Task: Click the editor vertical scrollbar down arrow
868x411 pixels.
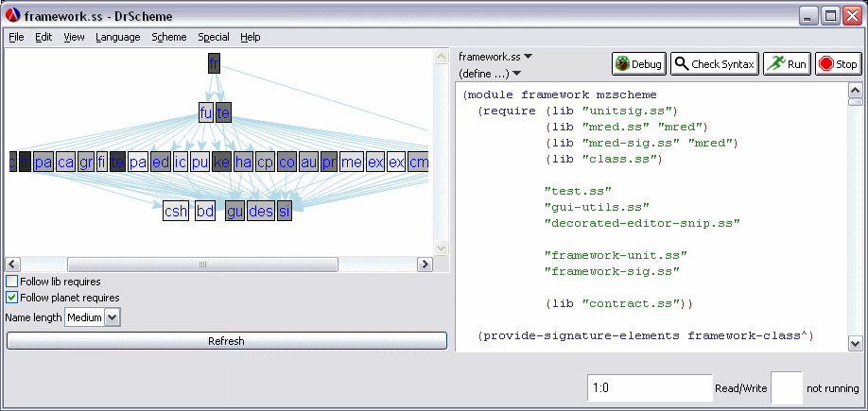Action: (x=856, y=343)
